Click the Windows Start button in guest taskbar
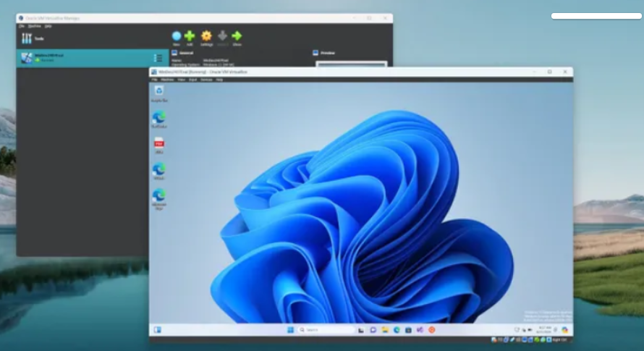Viewport: 644px width, 351px height. coord(290,329)
